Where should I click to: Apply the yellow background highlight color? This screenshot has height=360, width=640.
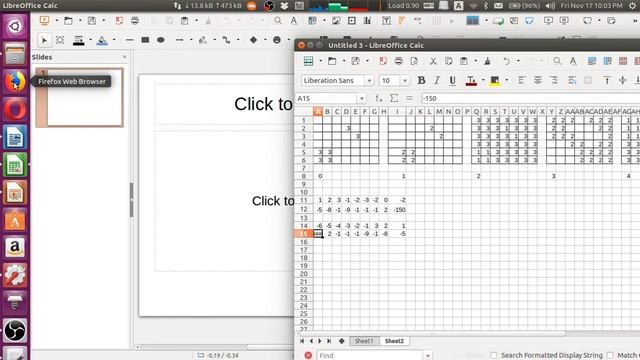[495, 80]
